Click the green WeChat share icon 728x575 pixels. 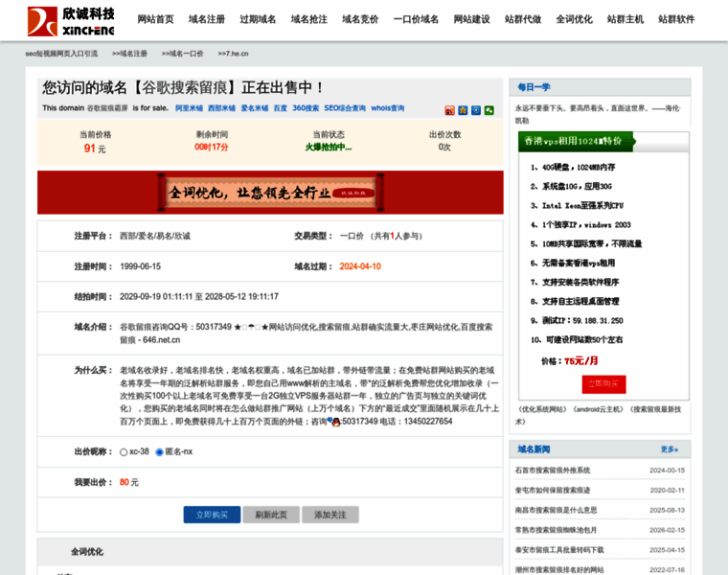click(x=489, y=110)
